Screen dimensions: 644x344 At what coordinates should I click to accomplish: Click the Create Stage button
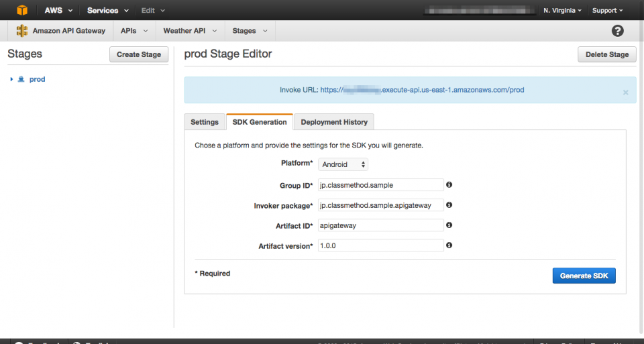(x=139, y=54)
